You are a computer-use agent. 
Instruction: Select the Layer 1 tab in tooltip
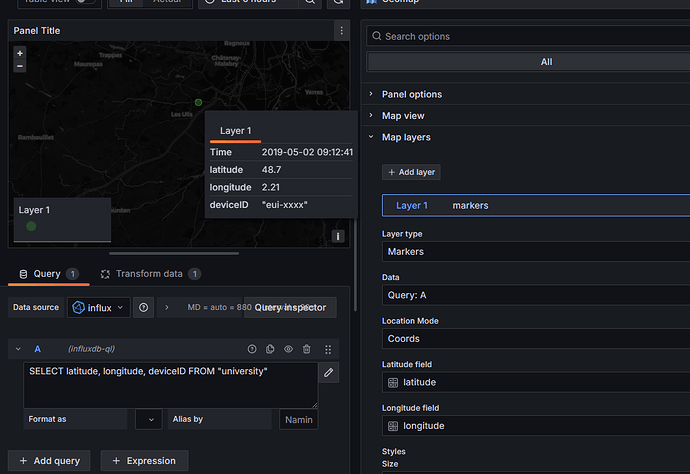point(235,131)
